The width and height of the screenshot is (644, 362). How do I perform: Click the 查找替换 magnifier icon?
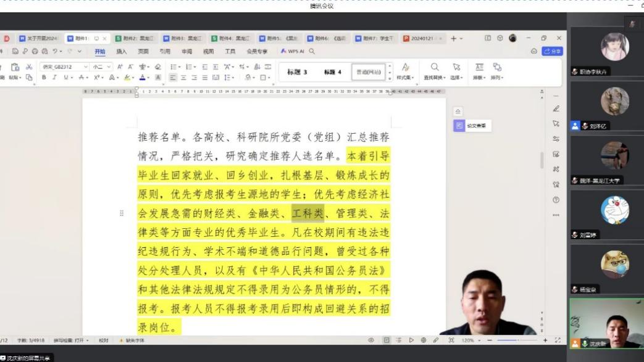click(435, 67)
